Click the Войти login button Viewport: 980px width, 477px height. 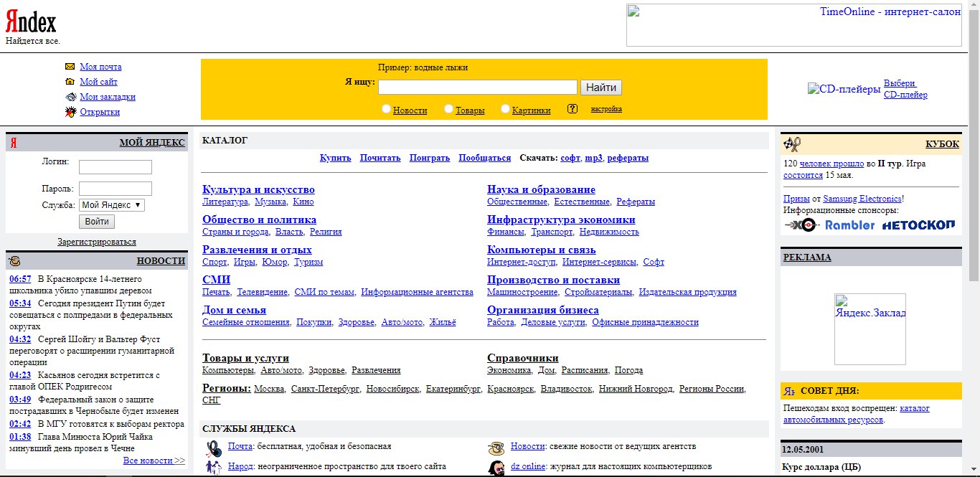click(x=97, y=222)
